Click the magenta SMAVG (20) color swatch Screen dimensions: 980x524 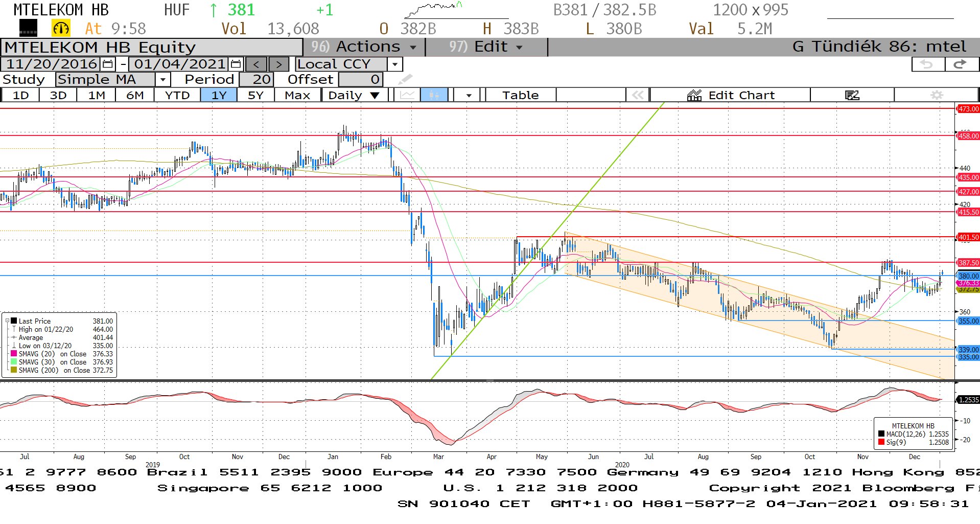(x=14, y=354)
